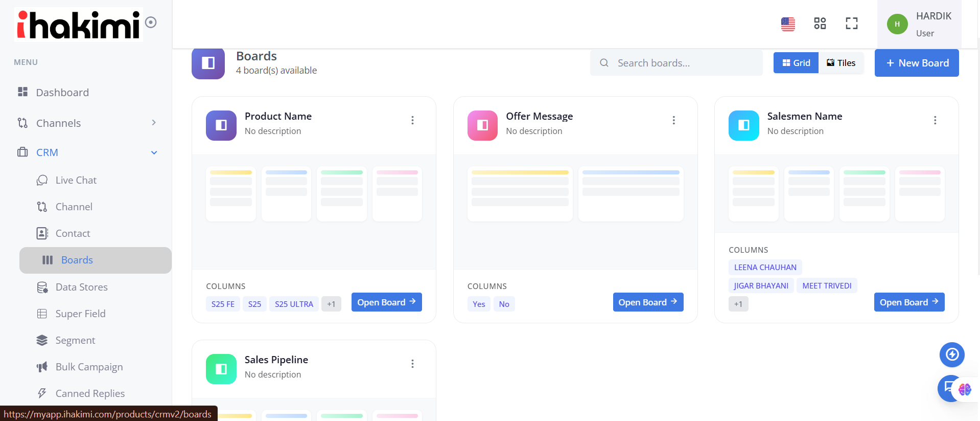Click the US flag language icon
Screen dimensions: 980x421
(x=788, y=24)
